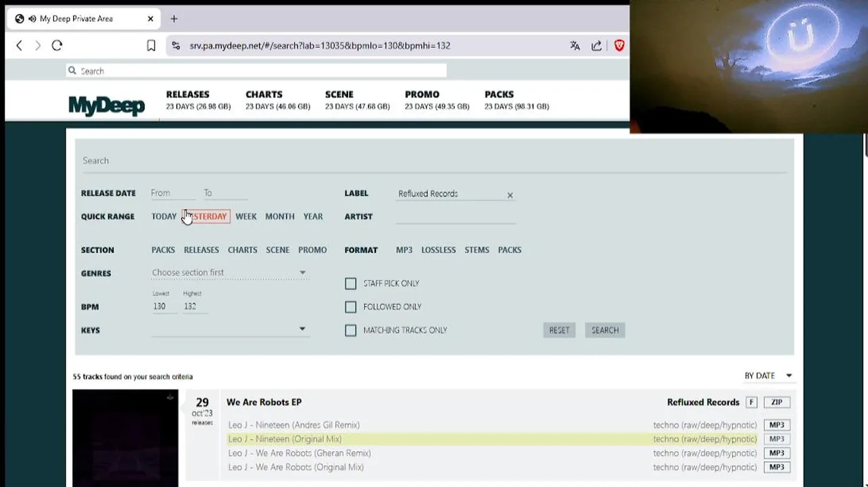Select PACKS format filter
Image resolution: width=868 pixels, height=487 pixels.
510,250
